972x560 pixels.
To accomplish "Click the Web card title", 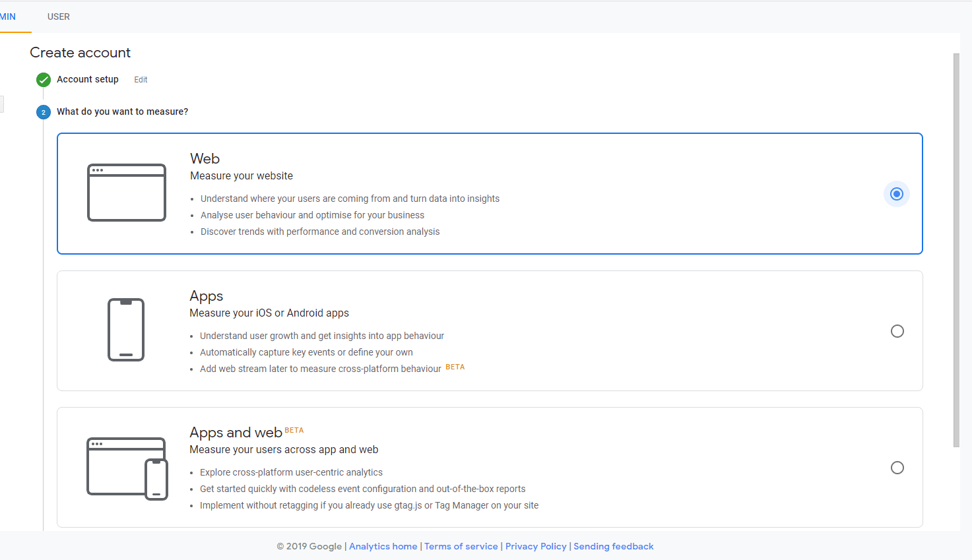I will click(x=205, y=159).
